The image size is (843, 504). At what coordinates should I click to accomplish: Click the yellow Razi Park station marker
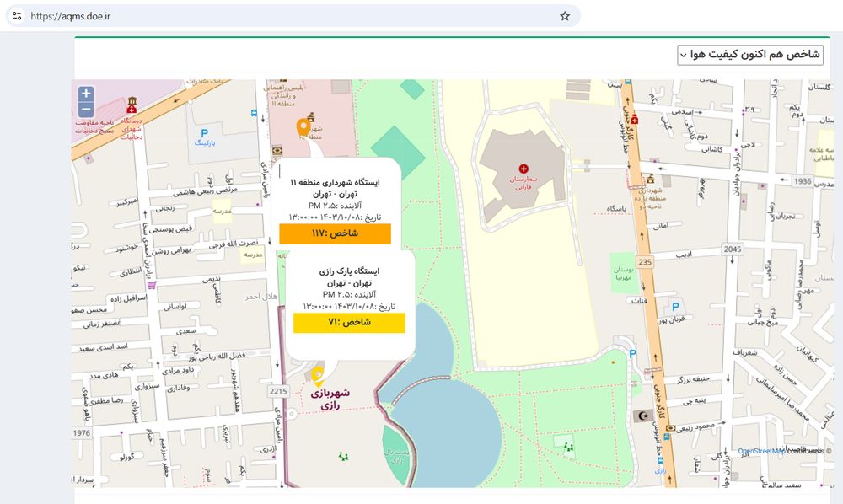[318, 376]
